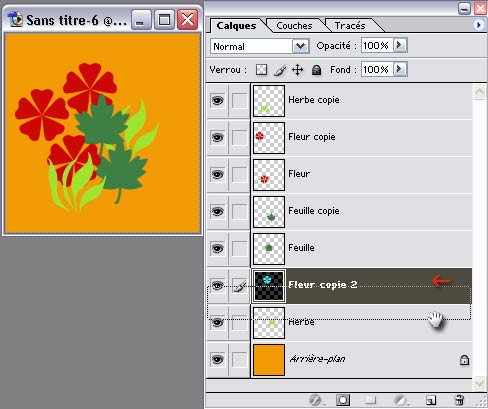The height and width of the screenshot is (409, 488).
Task: Create a new layer set folder icon
Action: coord(370,399)
